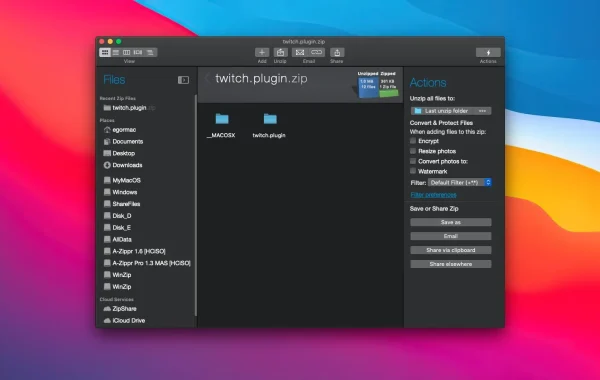Toggle the Files sidebar panel icon

click(183, 80)
